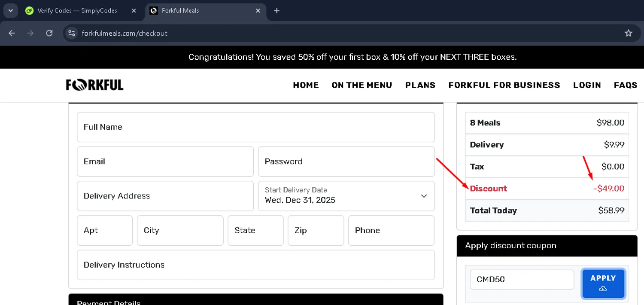Open the LOGIN page
Viewport: 644px width, 305px height.
click(x=587, y=85)
